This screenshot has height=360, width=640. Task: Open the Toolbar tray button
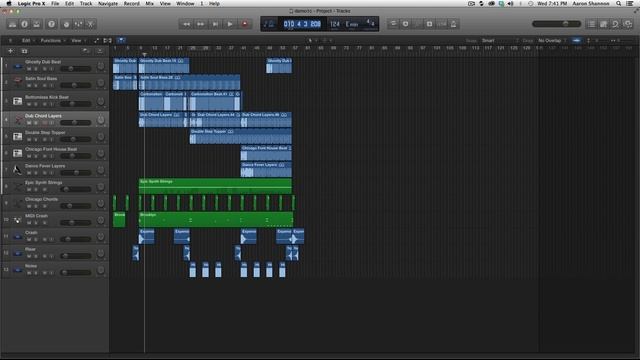point(37,24)
